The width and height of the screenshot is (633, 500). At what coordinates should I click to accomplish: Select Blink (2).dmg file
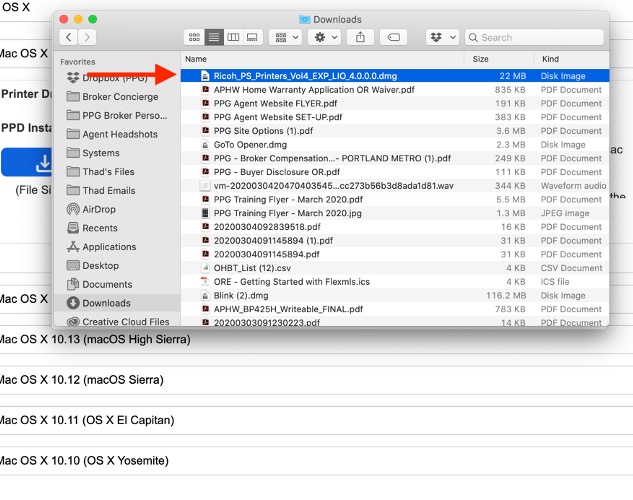tap(395, 295)
